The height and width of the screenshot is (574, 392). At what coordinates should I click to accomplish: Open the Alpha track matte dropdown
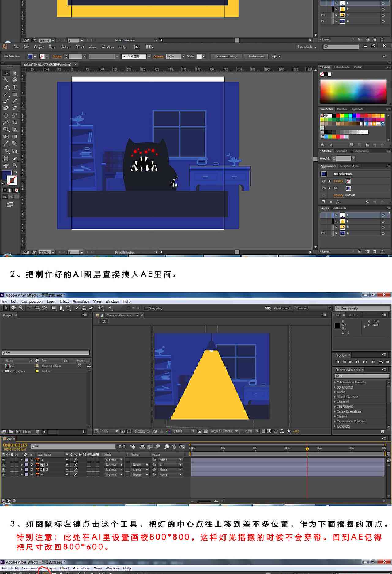point(140,470)
